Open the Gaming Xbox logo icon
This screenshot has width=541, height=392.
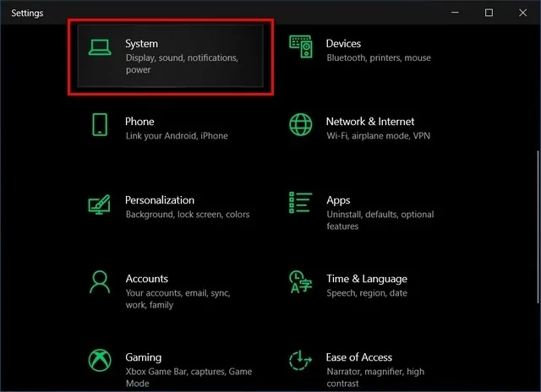point(100,360)
